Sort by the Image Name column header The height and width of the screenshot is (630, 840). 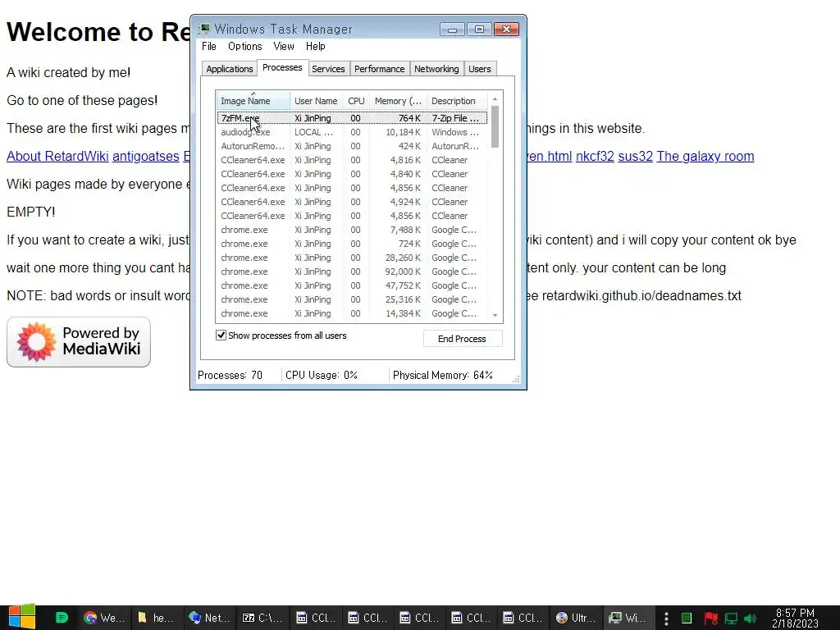pos(253,101)
